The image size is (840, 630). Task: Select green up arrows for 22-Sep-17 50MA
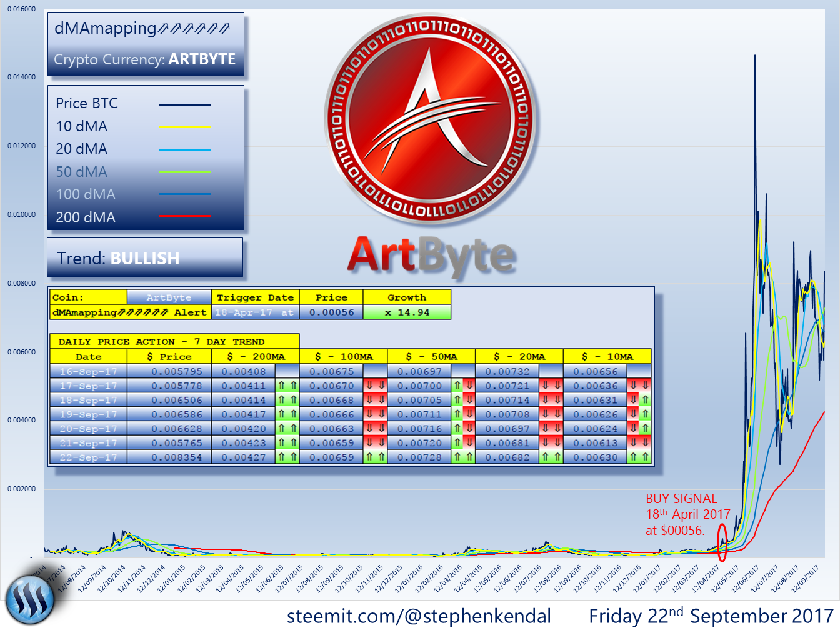463,457
